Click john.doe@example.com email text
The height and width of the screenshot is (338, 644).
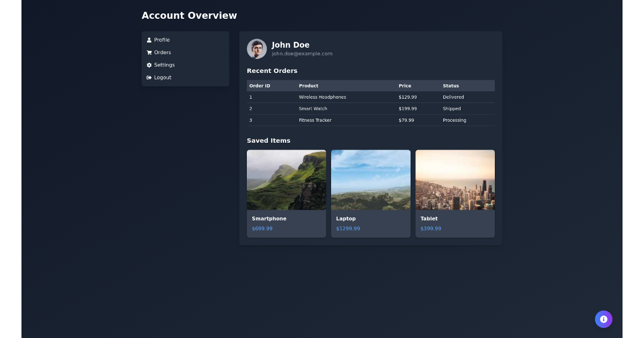coord(302,54)
